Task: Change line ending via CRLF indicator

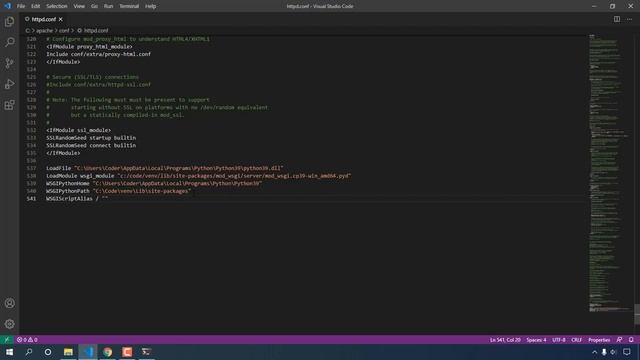Action: point(576,340)
